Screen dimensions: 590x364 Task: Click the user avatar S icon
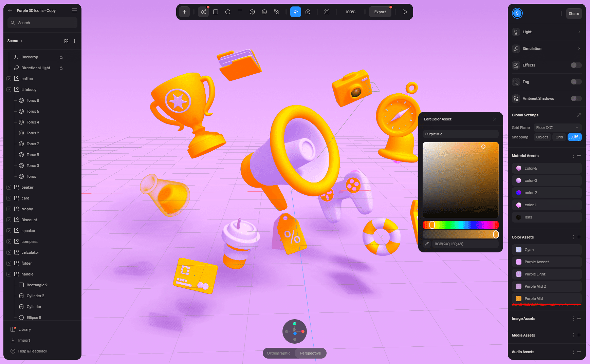(x=517, y=13)
